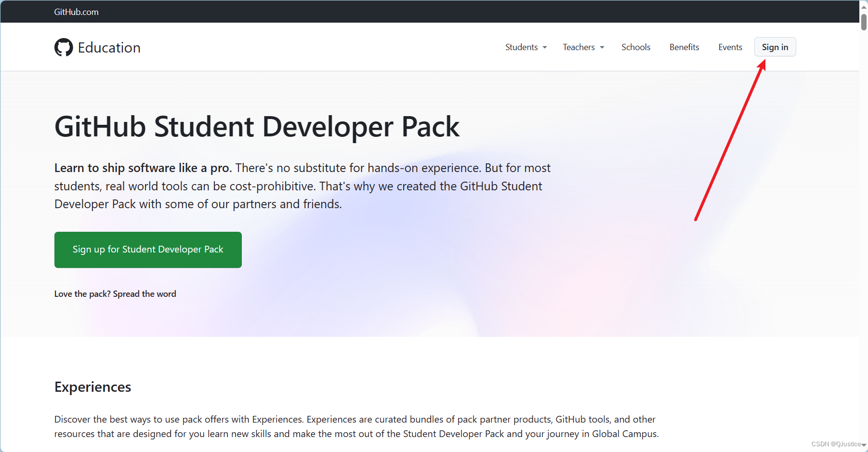The image size is (868, 452).
Task: Click the GitHub Student Developer Pack heading
Action: coord(257,126)
